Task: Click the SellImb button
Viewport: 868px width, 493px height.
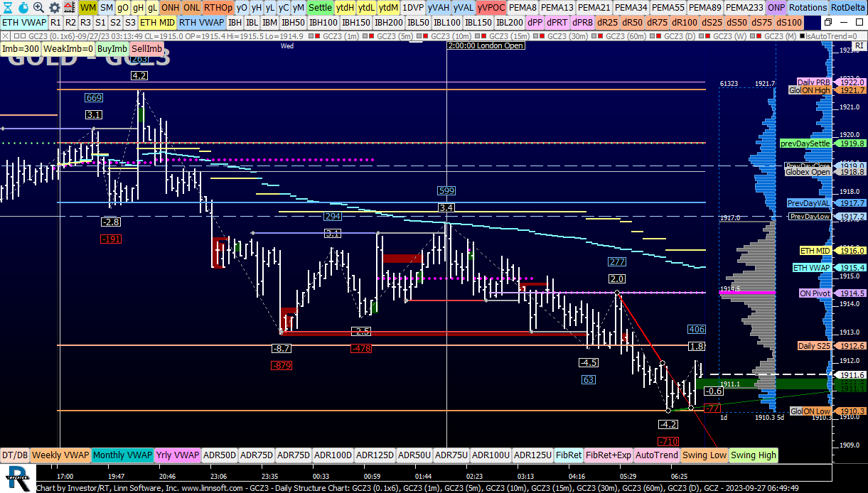Action: click(x=146, y=49)
